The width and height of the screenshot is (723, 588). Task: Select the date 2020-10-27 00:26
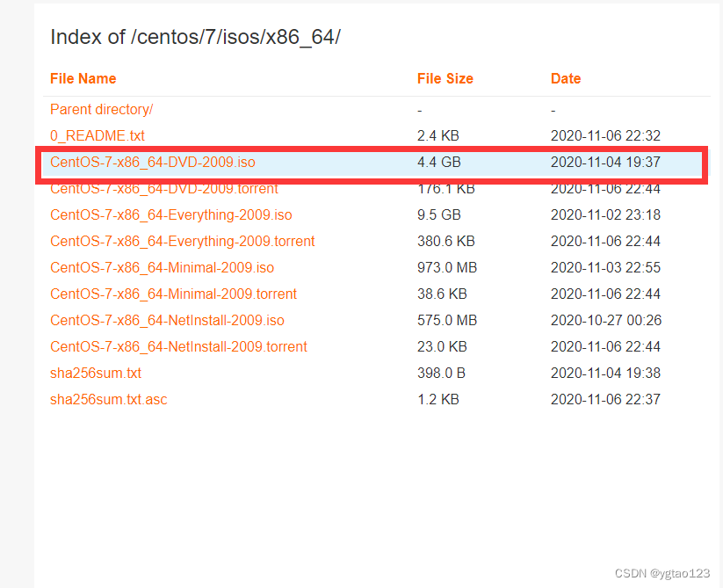[x=606, y=320]
